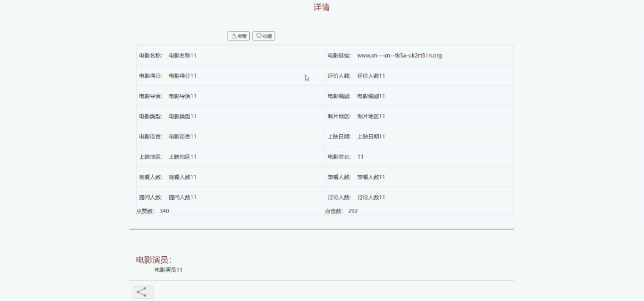Select value 电影导演11
Image resolution: width=644 pixels, height=301 pixels.
(183, 96)
